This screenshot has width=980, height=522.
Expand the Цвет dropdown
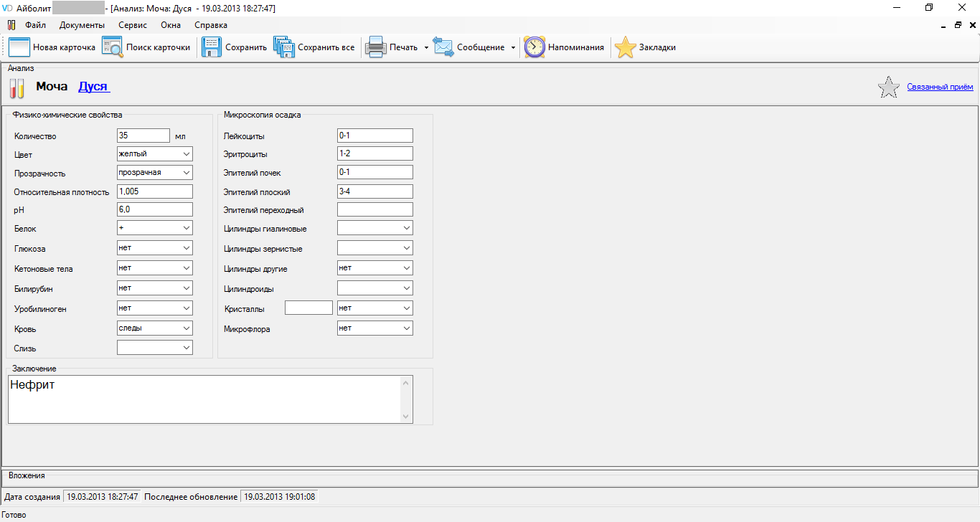tap(187, 154)
